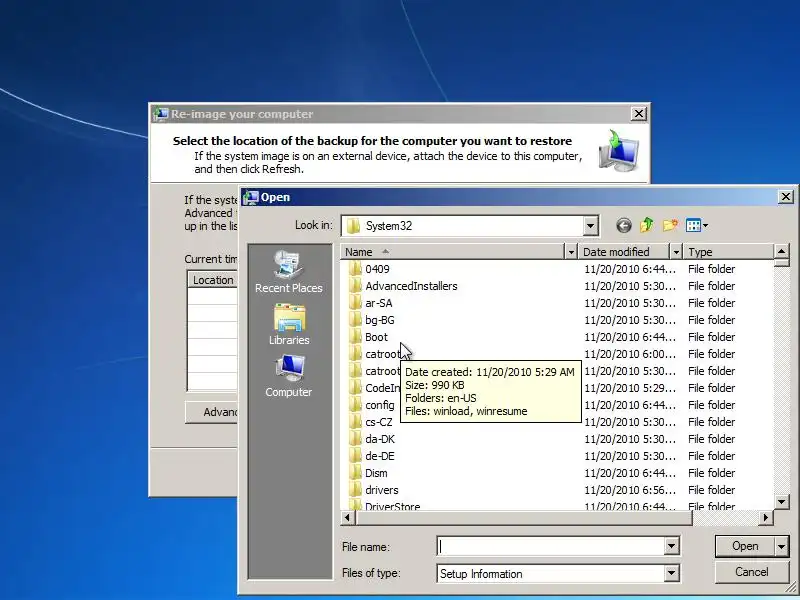Viewport: 800px width, 600px height.
Task: Open the split arrow beside Open button
Action: coord(782,546)
